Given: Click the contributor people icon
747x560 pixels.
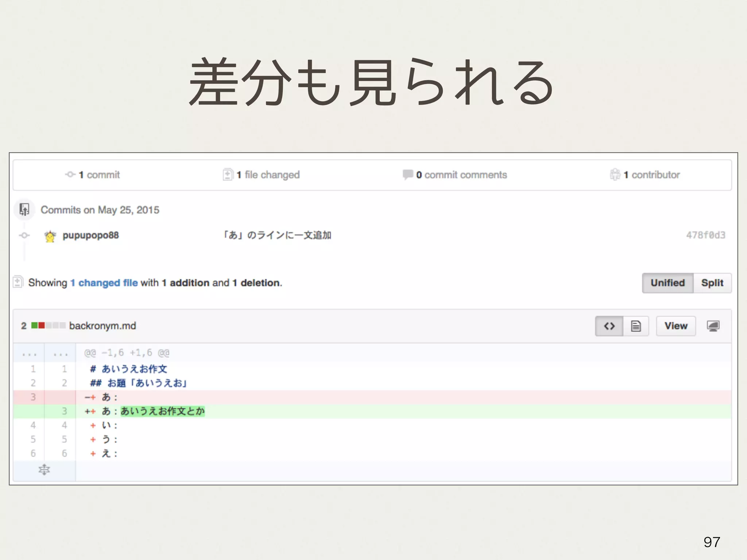Looking at the screenshot, I should pos(615,175).
